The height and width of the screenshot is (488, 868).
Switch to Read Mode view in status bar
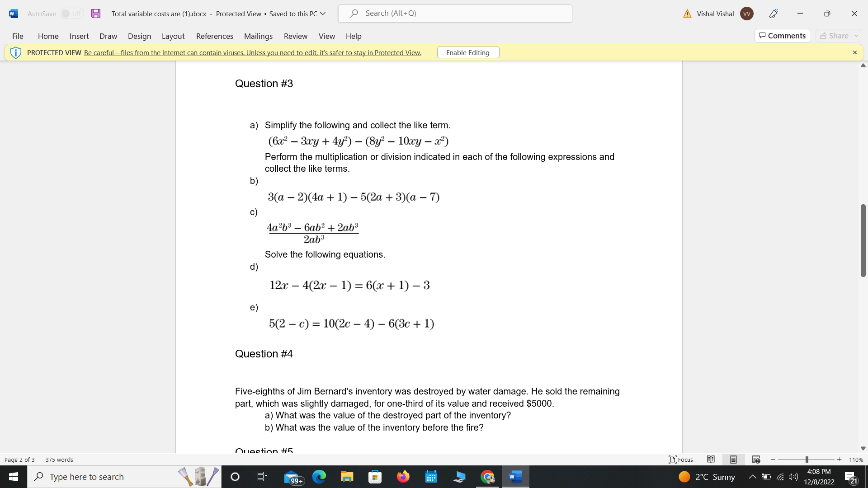tap(711, 460)
